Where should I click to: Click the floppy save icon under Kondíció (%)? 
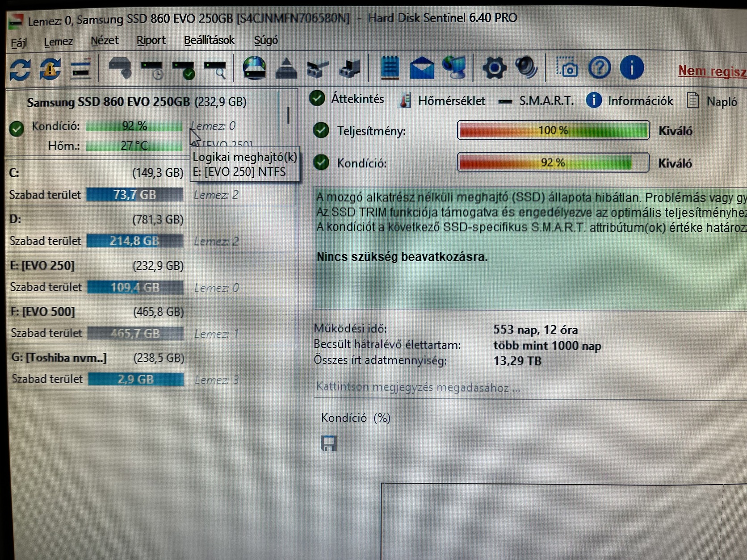329,443
